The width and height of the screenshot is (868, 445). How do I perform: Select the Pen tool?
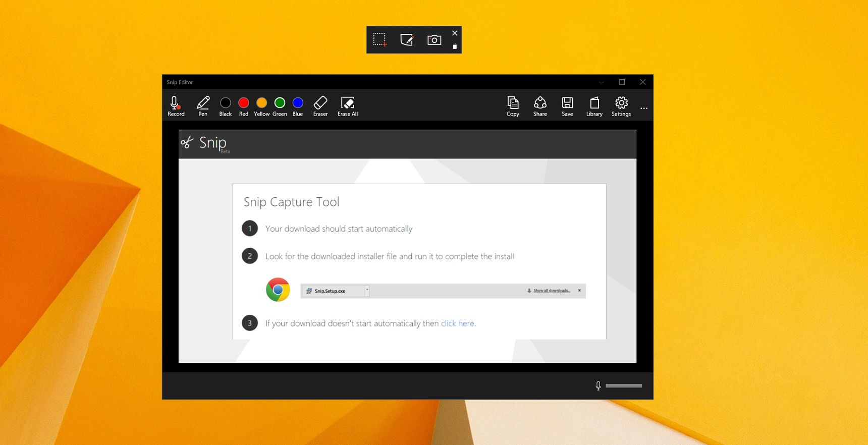coord(203,106)
